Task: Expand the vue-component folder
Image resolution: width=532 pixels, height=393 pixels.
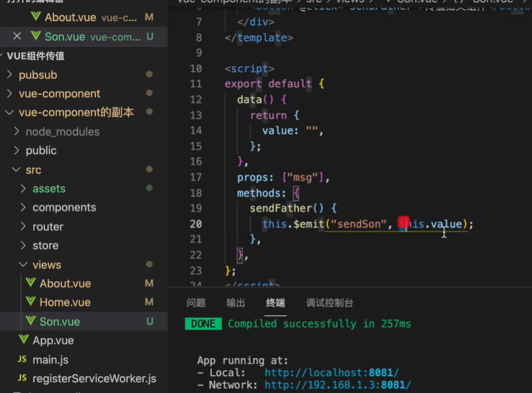Action: (x=10, y=93)
